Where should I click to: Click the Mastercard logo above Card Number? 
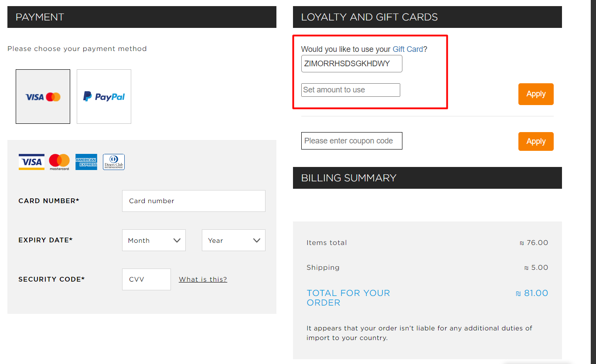[59, 162]
